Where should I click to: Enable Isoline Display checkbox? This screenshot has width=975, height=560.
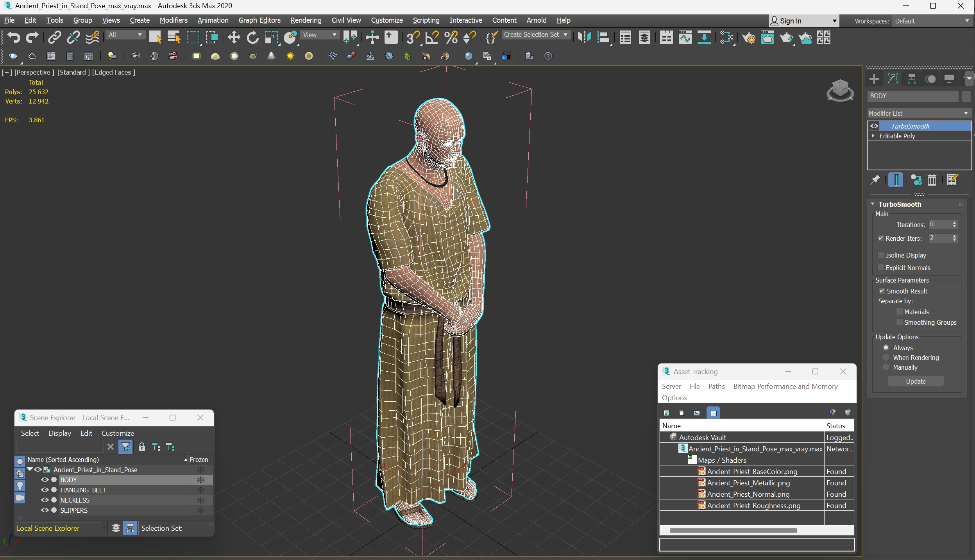click(881, 255)
